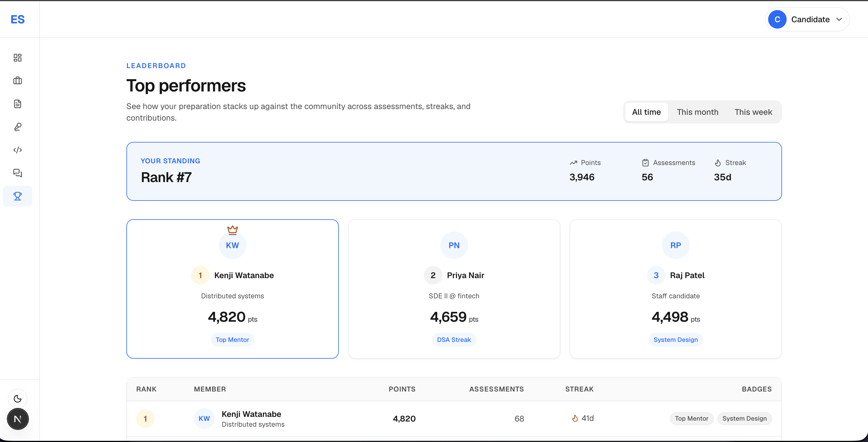The height and width of the screenshot is (442, 868).
Task: Click the 4,498 pts score on Raj's card
Action: (676, 317)
